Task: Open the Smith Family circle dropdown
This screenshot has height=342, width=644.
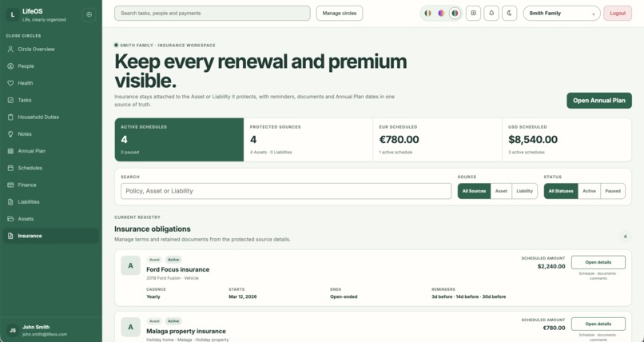Action: 562,13
